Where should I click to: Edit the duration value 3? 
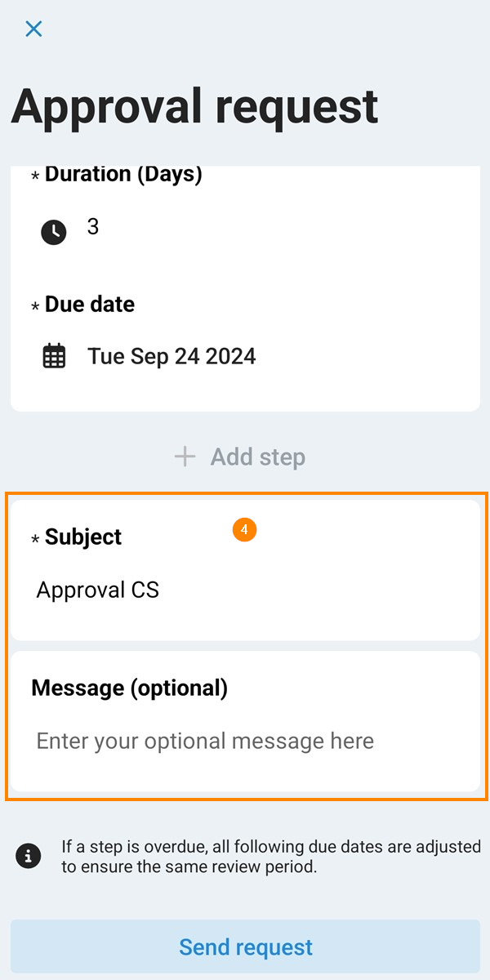point(93,227)
